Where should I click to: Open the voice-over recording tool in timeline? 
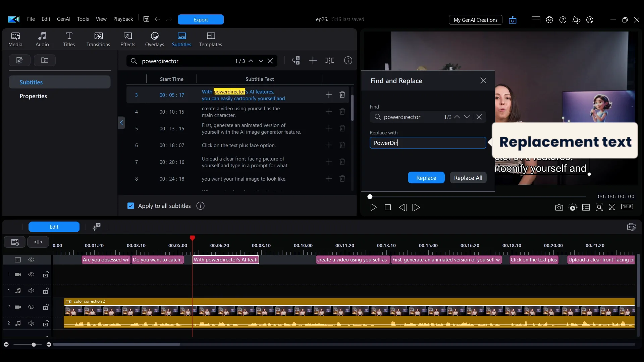click(97, 227)
